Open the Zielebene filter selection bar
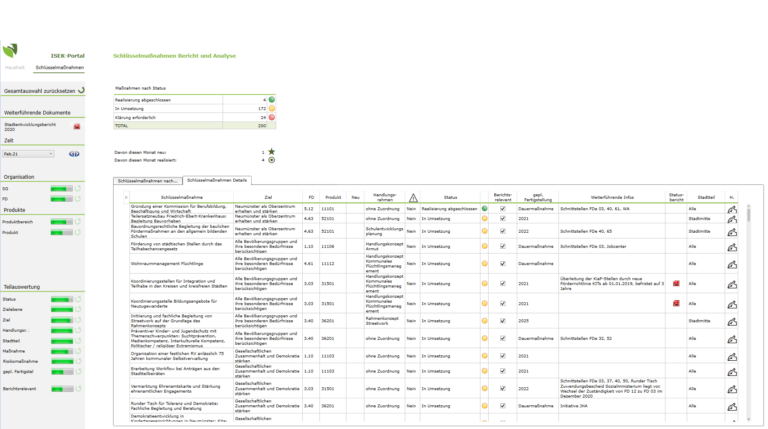The image size is (768, 429). 62,310
